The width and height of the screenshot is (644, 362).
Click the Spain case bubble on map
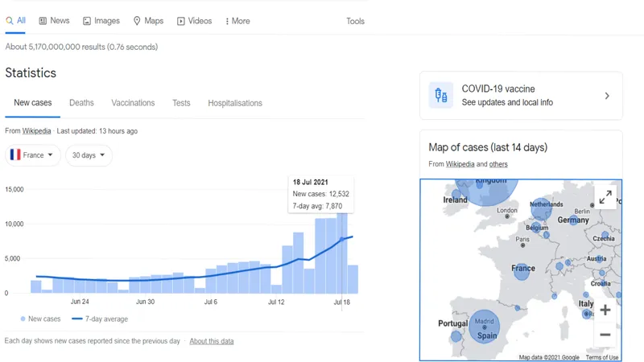point(485,326)
